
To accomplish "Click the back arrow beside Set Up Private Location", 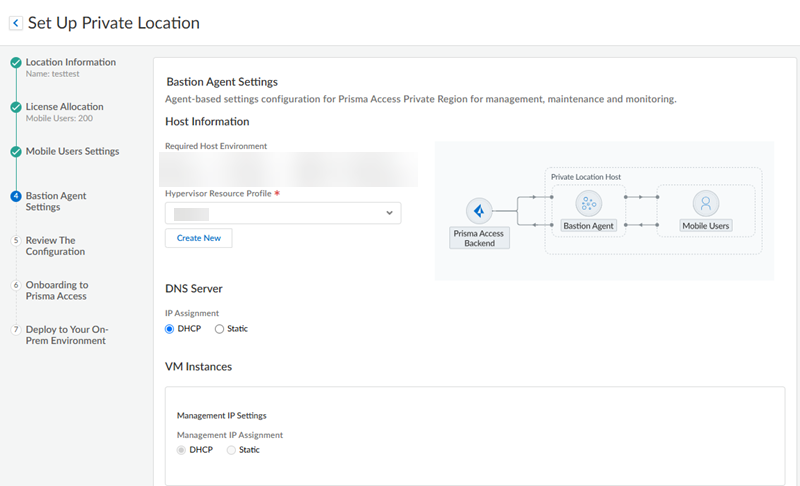I will pyautogui.click(x=16, y=23).
